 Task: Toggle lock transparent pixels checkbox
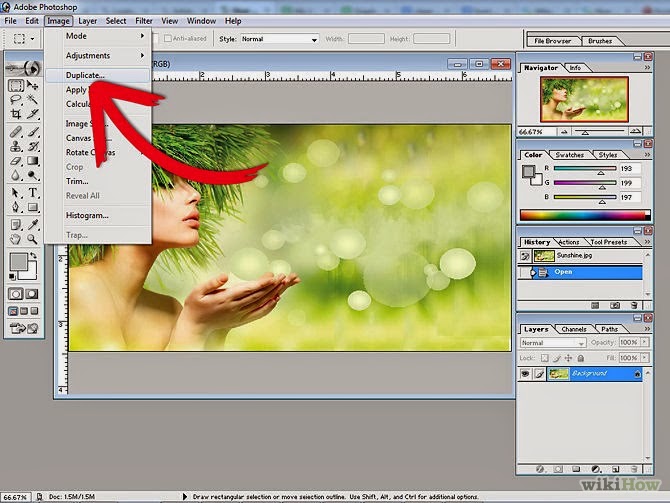(x=545, y=358)
